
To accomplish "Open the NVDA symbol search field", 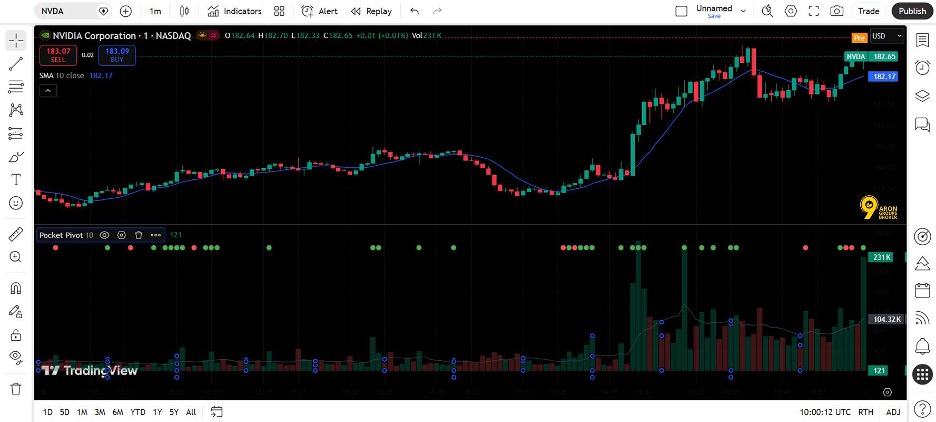I will click(72, 11).
